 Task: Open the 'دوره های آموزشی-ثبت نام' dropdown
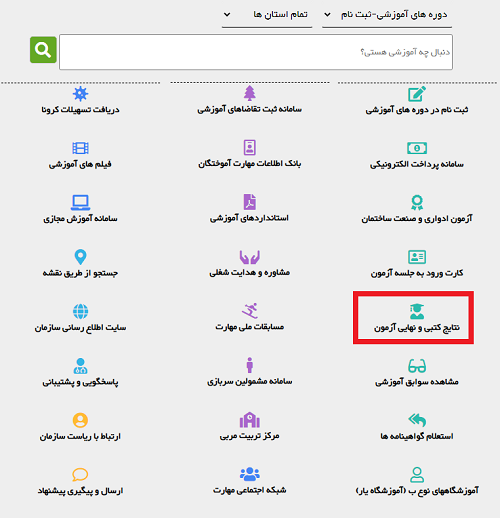[x=387, y=15]
